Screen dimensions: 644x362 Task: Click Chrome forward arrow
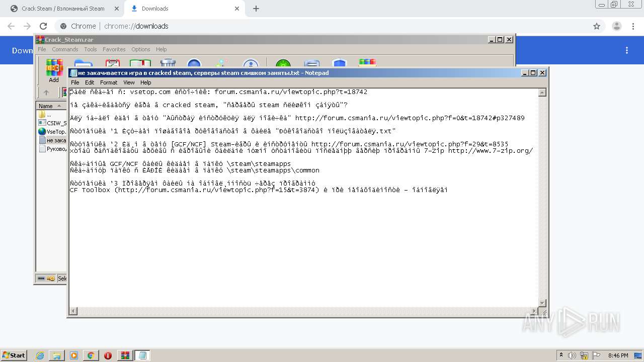(27, 26)
